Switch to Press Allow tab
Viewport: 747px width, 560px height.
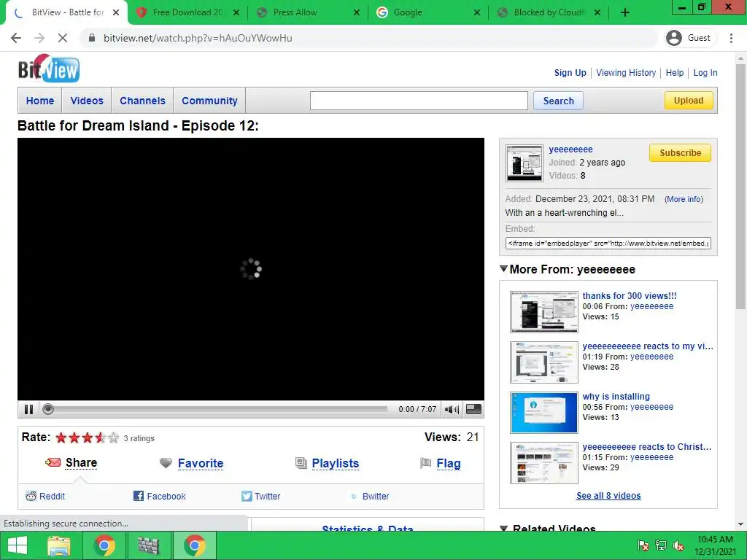point(309,12)
